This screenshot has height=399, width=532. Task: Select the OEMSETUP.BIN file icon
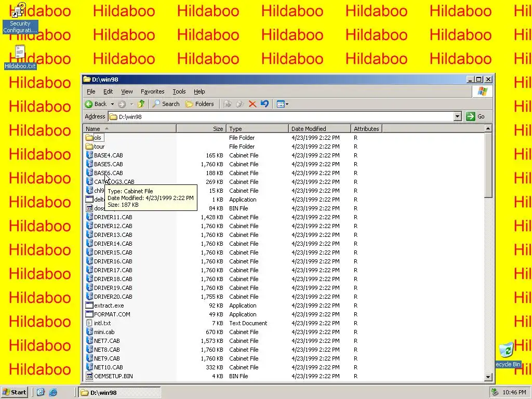pyautogui.click(x=89, y=376)
